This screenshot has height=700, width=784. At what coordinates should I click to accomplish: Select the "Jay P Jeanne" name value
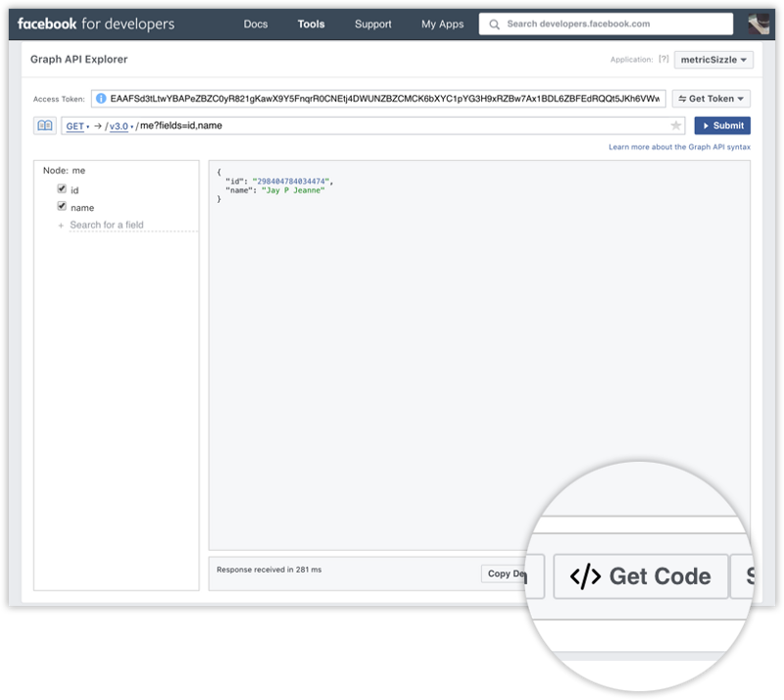pyautogui.click(x=293, y=190)
